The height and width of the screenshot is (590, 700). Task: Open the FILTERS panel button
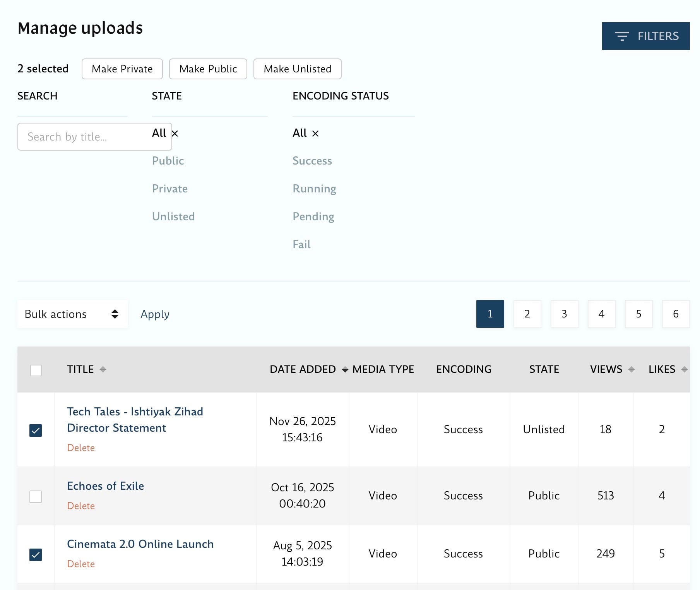(645, 36)
